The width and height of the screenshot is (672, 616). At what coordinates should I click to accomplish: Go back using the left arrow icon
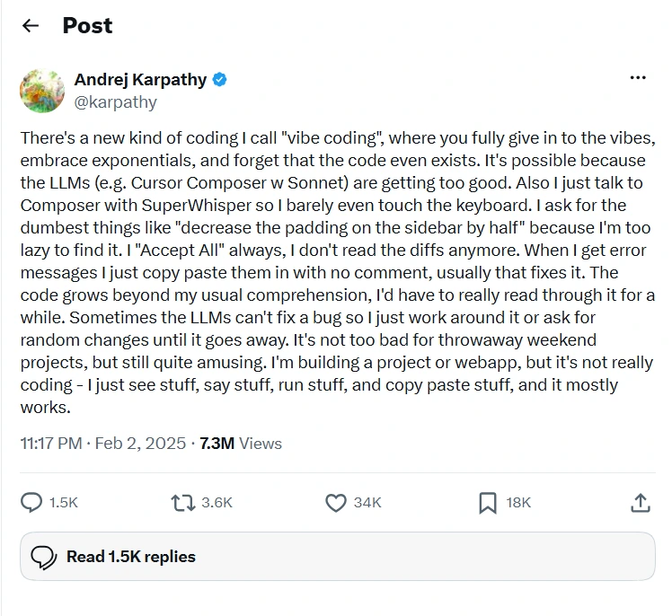(x=31, y=26)
